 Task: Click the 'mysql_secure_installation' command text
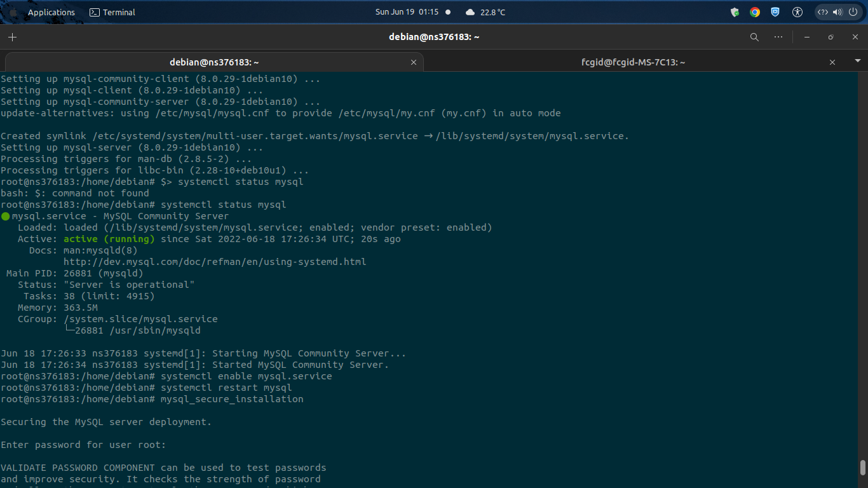232,399
